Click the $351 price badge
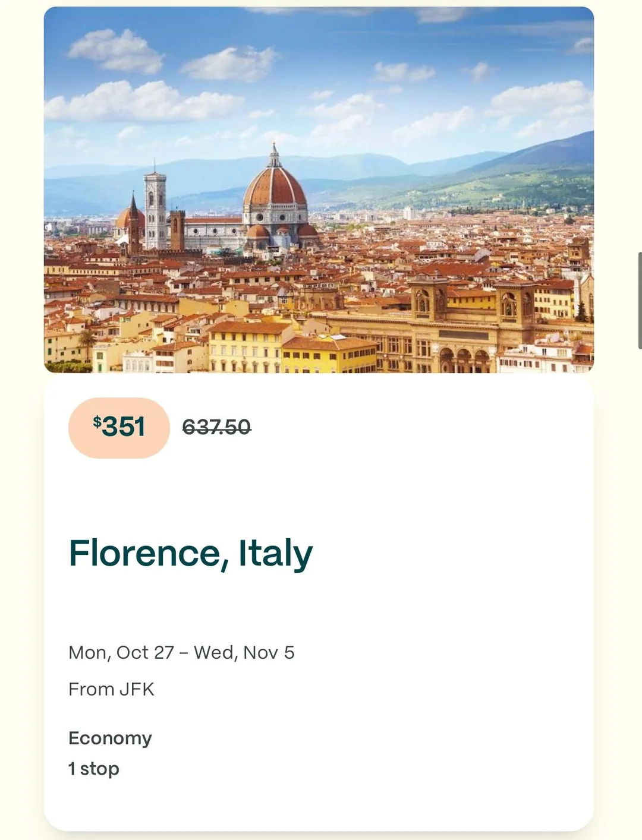This screenshot has width=642, height=840. pos(119,428)
